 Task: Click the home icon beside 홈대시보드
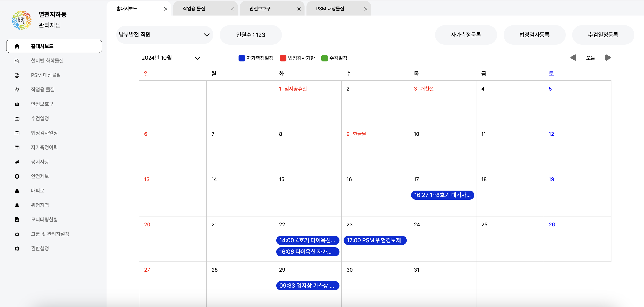pos(17,46)
